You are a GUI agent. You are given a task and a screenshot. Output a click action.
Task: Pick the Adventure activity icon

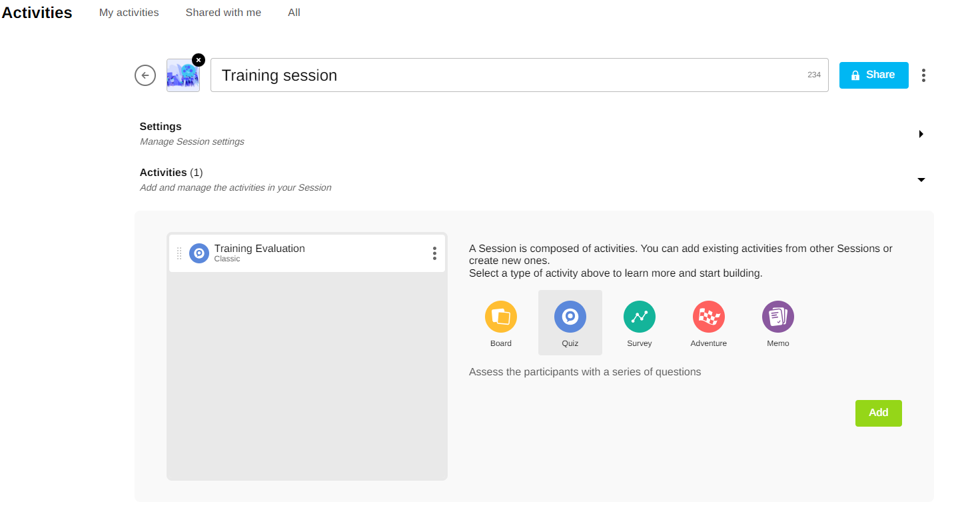(708, 317)
